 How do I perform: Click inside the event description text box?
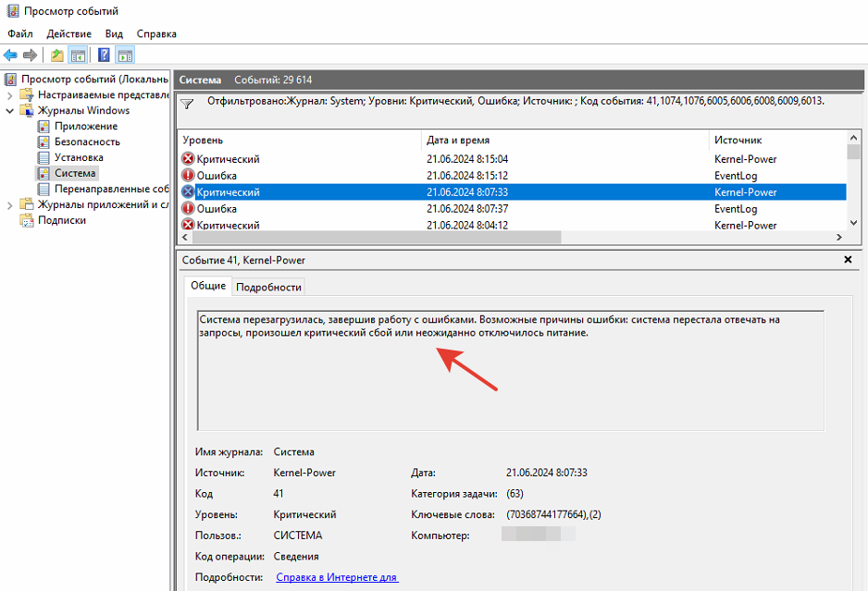click(511, 371)
